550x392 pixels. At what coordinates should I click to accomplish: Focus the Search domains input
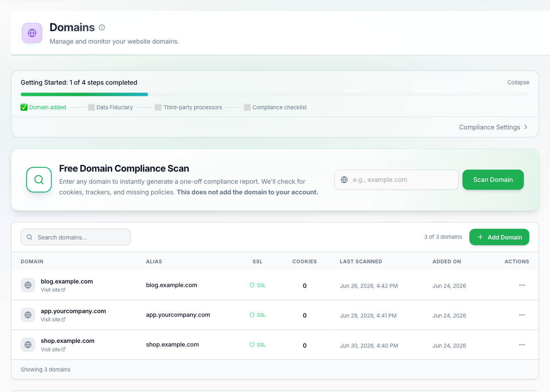click(x=76, y=237)
